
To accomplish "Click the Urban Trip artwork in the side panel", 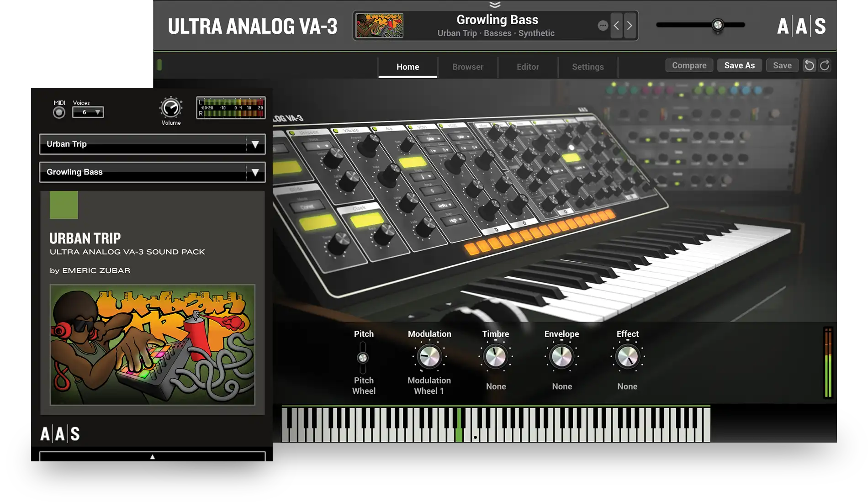I will point(152,345).
